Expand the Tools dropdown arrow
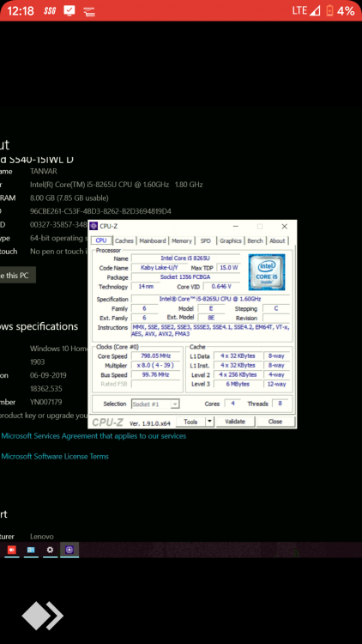 click(209, 422)
